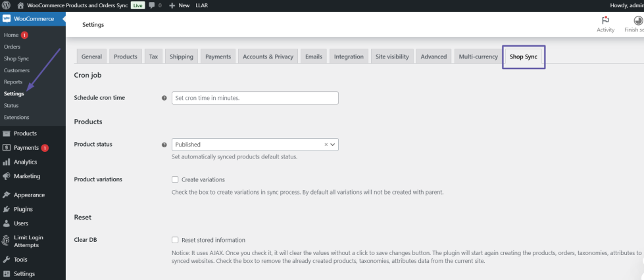
Task: Click the site home icon in admin bar
Action: [20, 5]
